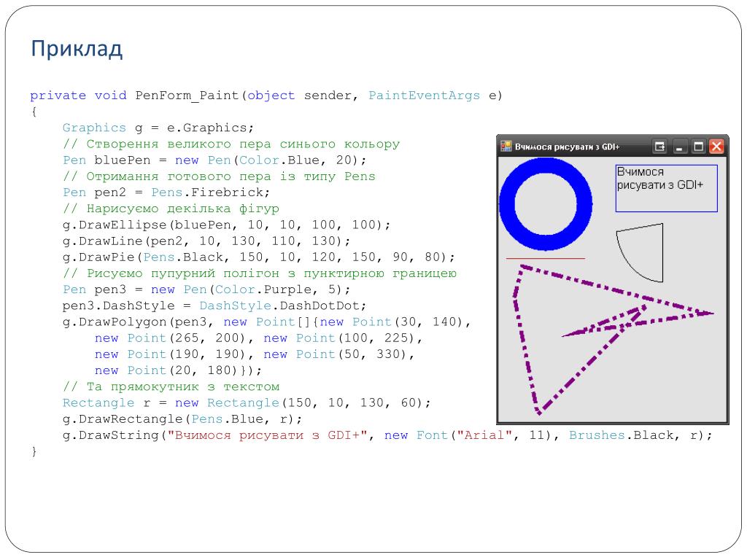
Task: Close the 'Вчимося рисувати з GDI+' window
Action: point(716,147)
